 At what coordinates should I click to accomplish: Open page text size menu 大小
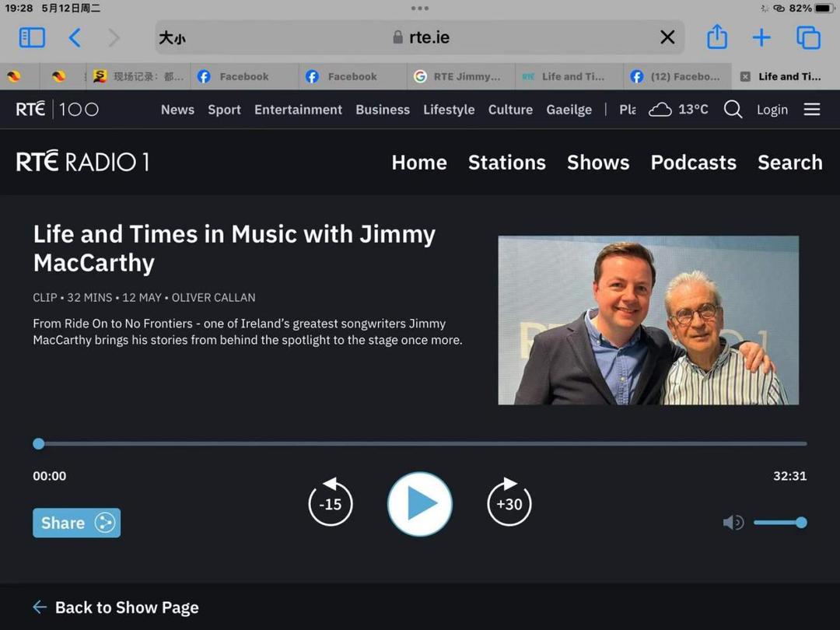click(173, 38)
